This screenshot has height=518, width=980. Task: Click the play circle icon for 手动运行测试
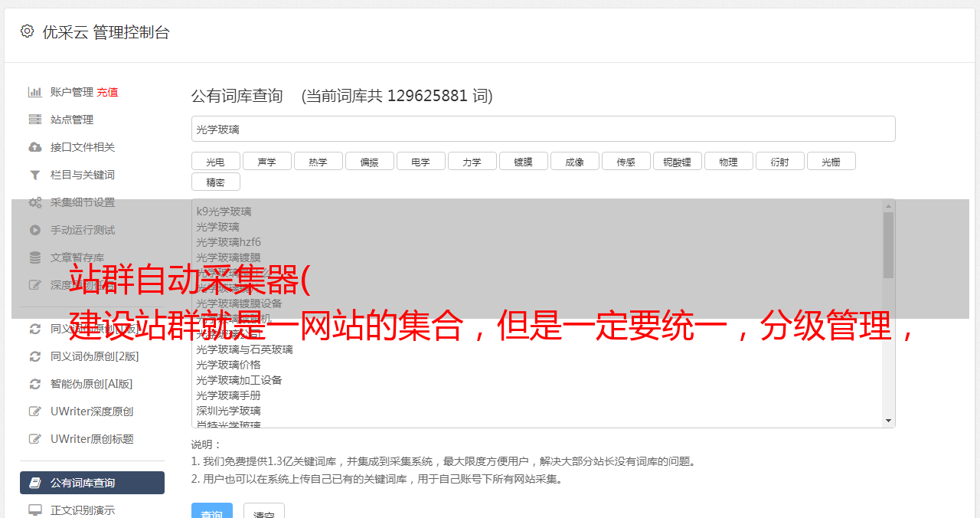click(x=35, y=230)
